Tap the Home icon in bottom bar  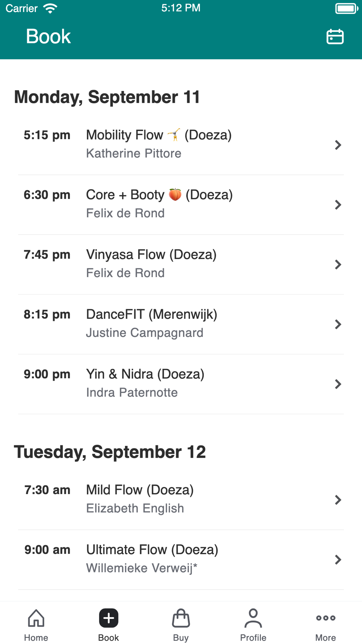coord(36,618)
